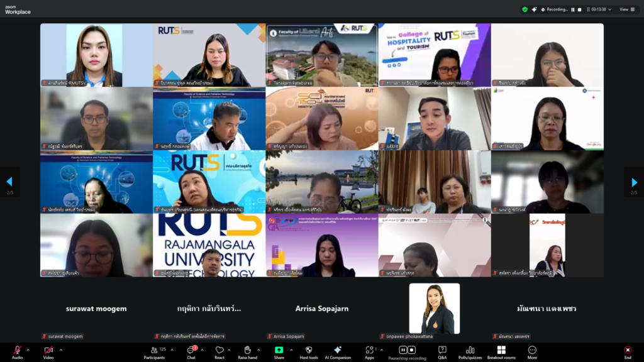The height and width of the screenshot is (362, 644).
Task: Expand video options arrow next to Video
Action: click(59, 350)
